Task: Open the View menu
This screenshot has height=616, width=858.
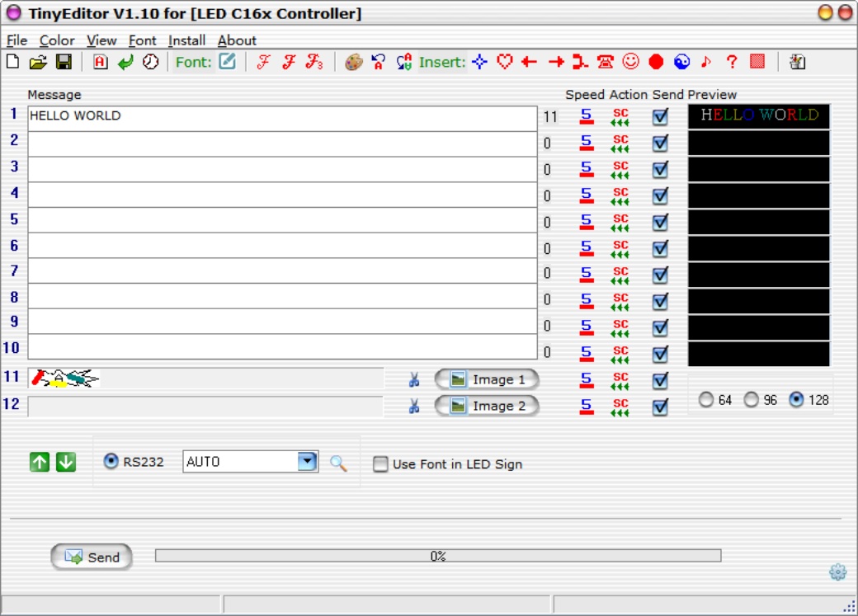Action: tap(101, 40)
